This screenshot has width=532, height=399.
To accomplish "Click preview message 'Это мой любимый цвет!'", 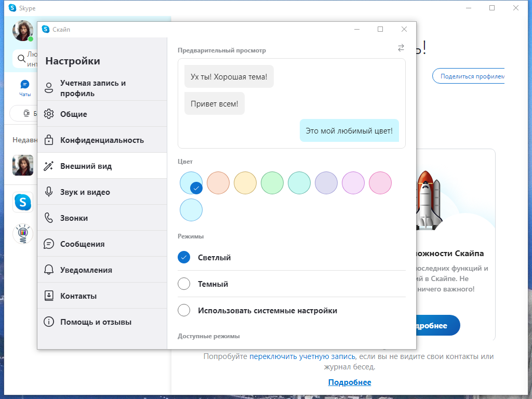I will click(349, 130).
